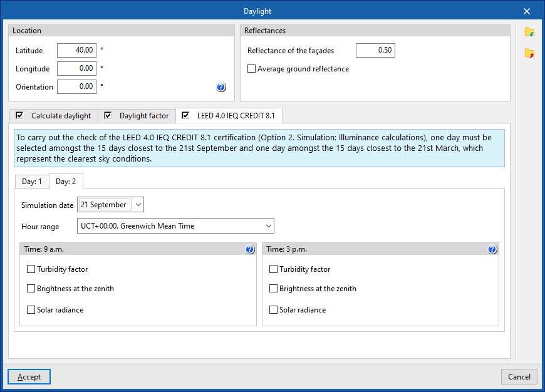The image size is (545, 392).
Task: Close the Daylight dialog
Action: point(527,11)
